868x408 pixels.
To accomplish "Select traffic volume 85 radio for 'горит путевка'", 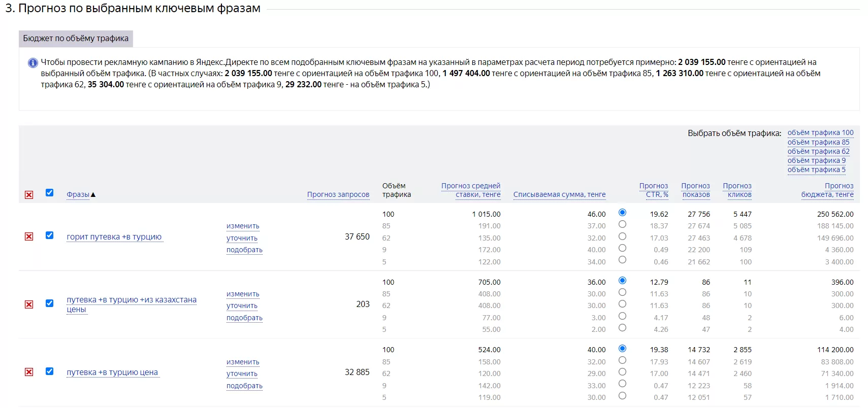I will pyautogui.click(x=622, y=224).
